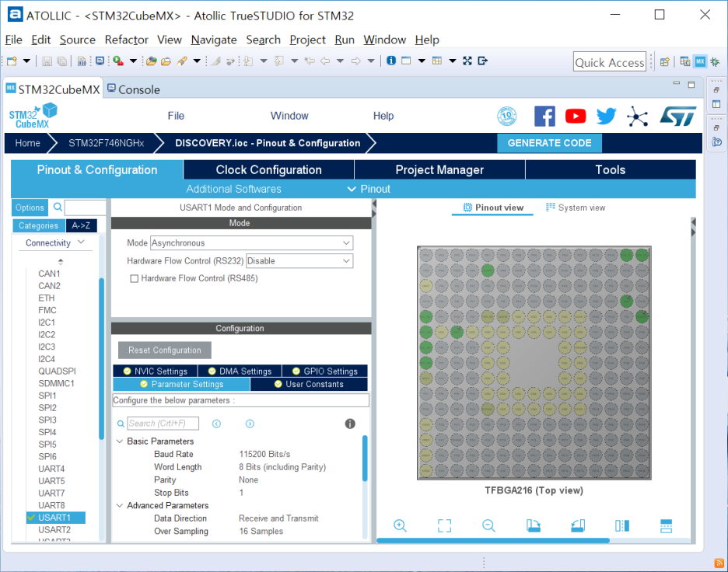Viewport: 728px width, 572px height.
Task: Rotate the chip view counterclockwise
Action: point(578,525)
